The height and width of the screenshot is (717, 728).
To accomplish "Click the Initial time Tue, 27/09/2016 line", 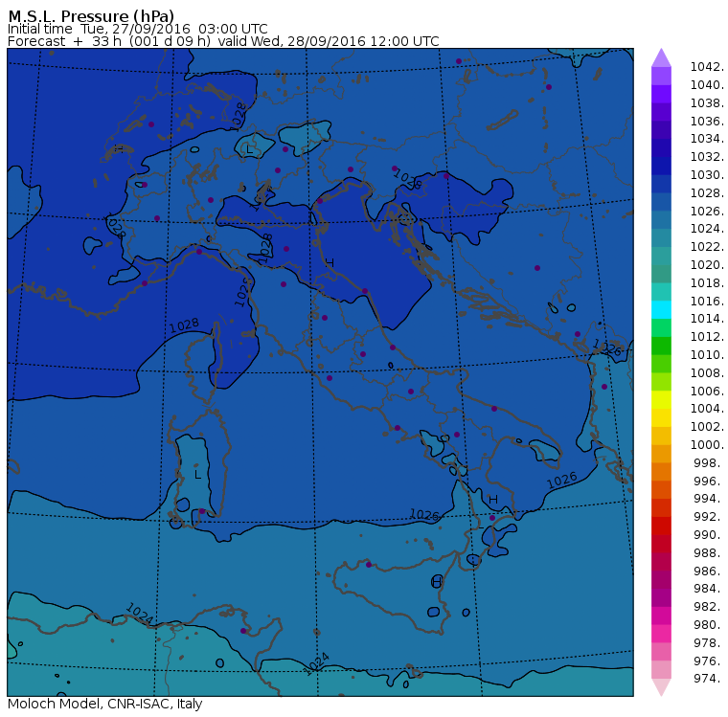I will pyautogui.click(x=137, y=29).
